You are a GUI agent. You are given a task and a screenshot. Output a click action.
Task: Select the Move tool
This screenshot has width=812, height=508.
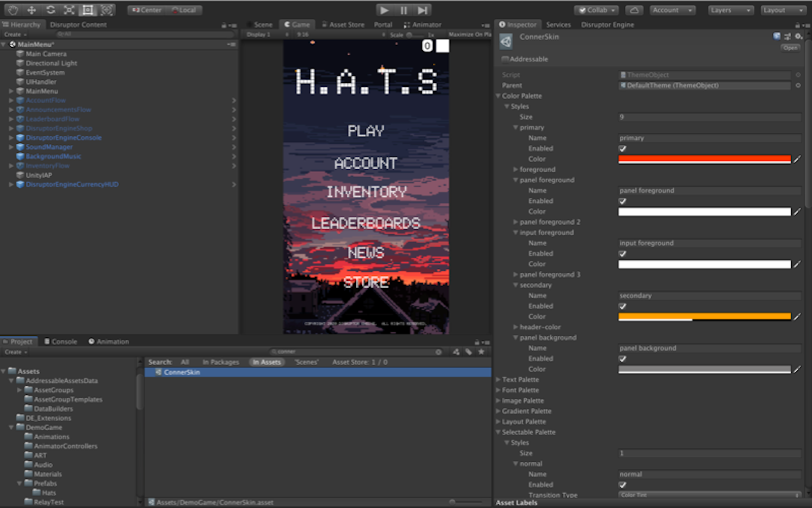tap(31, 10)
